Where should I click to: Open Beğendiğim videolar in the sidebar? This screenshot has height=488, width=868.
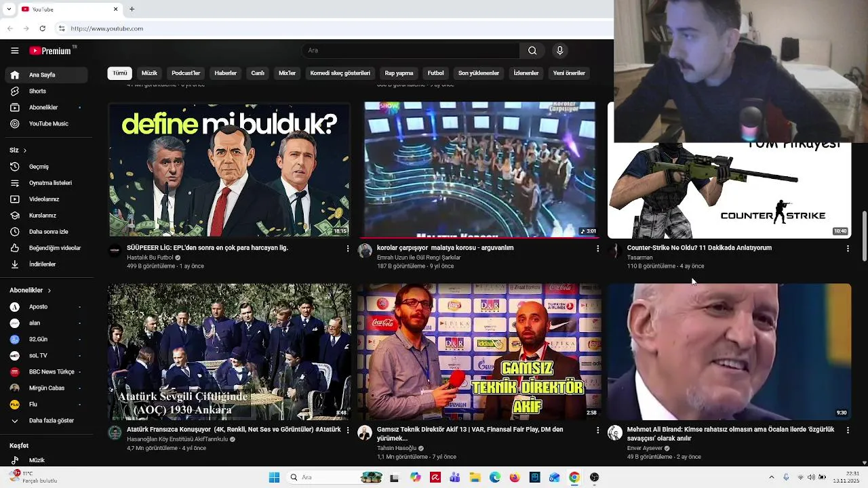tap(46, 248)
